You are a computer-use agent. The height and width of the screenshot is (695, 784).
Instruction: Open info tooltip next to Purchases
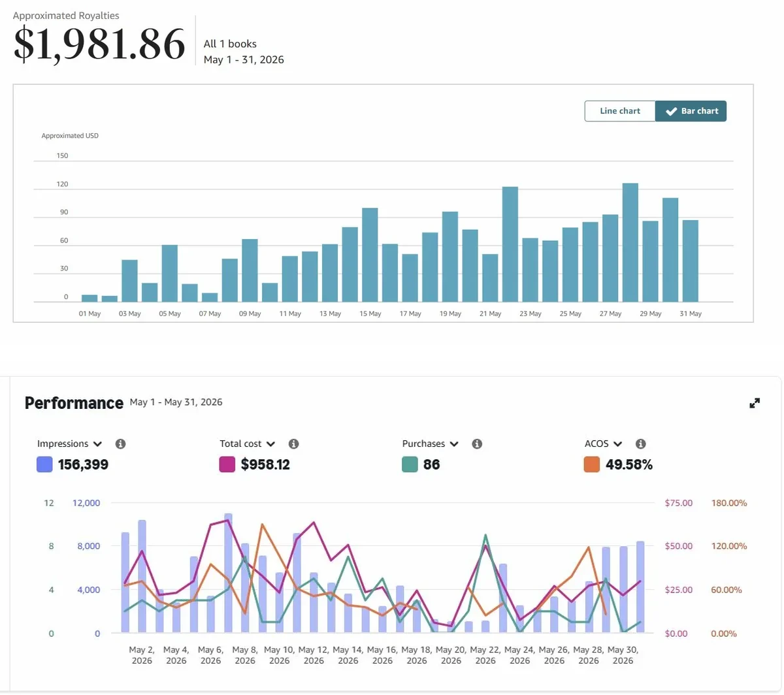tap(477, 444)
